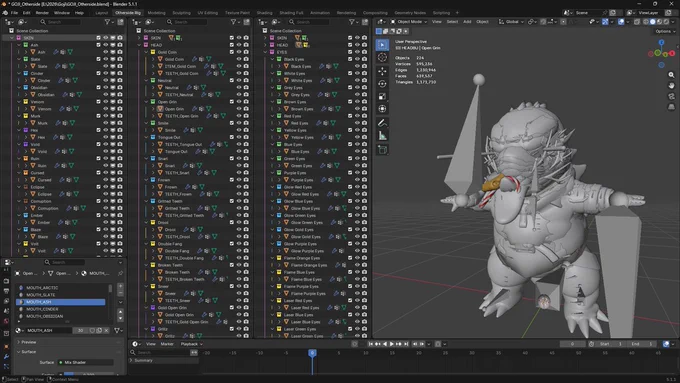Choose the Move tool
This screenshot has width=680, height=383.
point(382,71)
